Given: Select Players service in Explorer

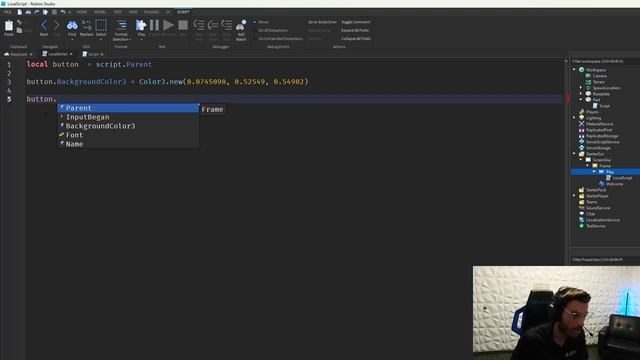Looking at the screenshot, I should [x=592, y=112].
